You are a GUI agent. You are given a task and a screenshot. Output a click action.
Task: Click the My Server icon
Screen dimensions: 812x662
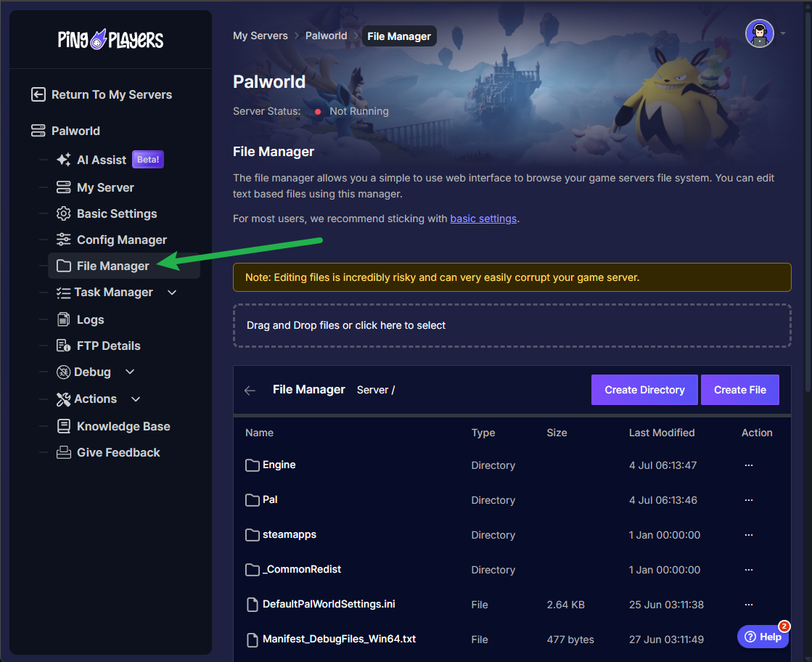click(64, 187)
